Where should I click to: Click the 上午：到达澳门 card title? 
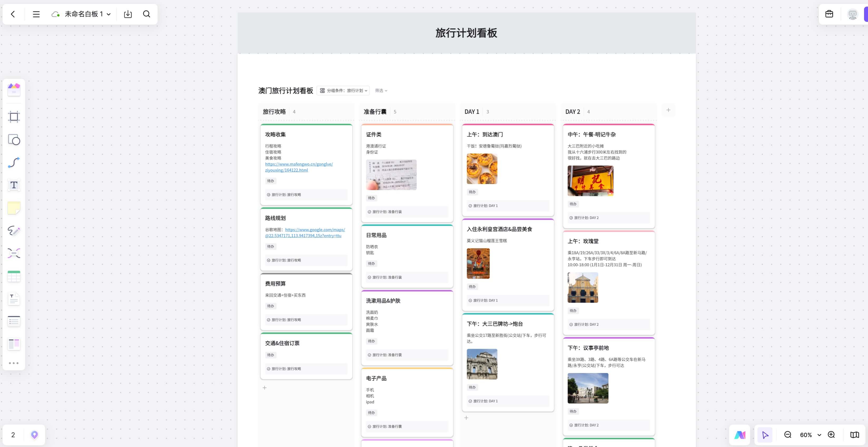pyautogui.click(x=485, y=135)
